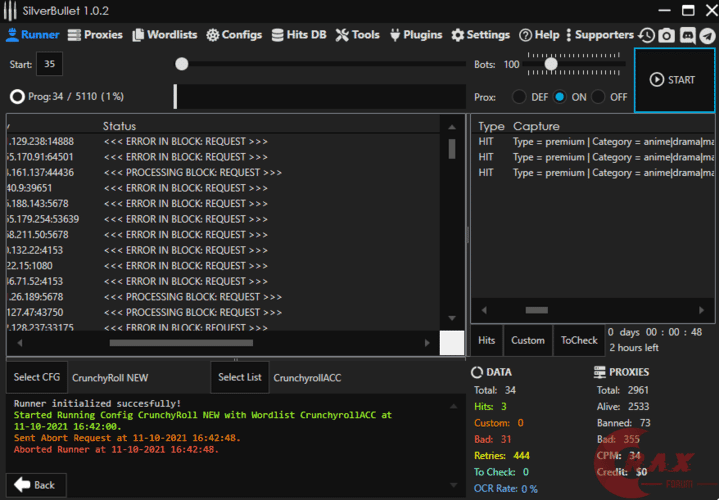Open the Hits DB tab
The width and height of the screenshot is (719, 500).
[x=298, y=34]
